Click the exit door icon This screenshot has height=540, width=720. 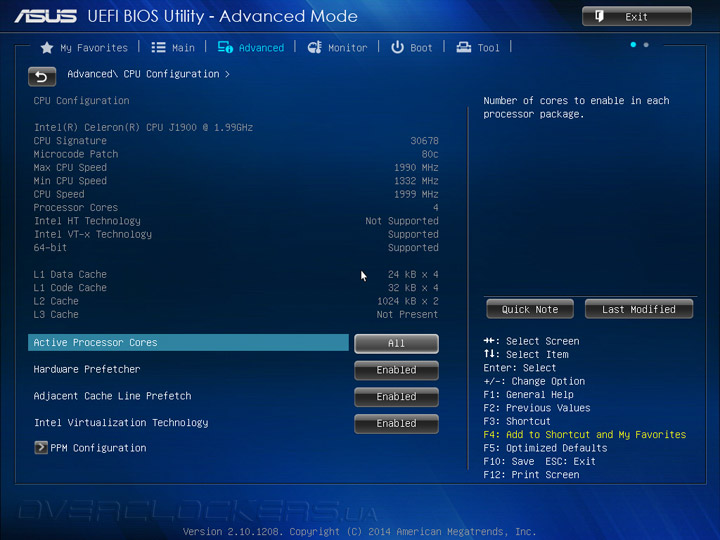coord(599,17)
